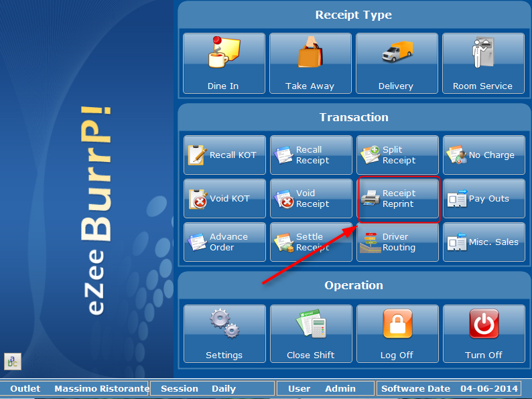Log Off using padlock button
532x399 pixels.
(397, 334)
